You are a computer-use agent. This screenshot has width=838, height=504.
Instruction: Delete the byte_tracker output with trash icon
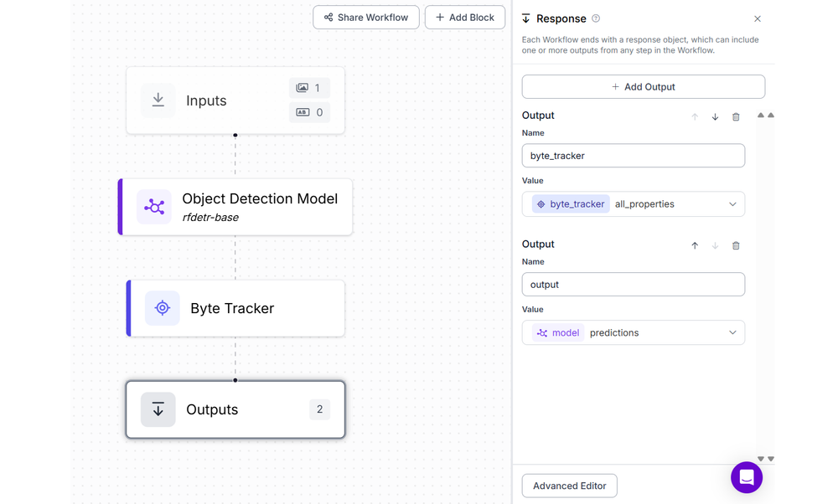tap(736, 117)
